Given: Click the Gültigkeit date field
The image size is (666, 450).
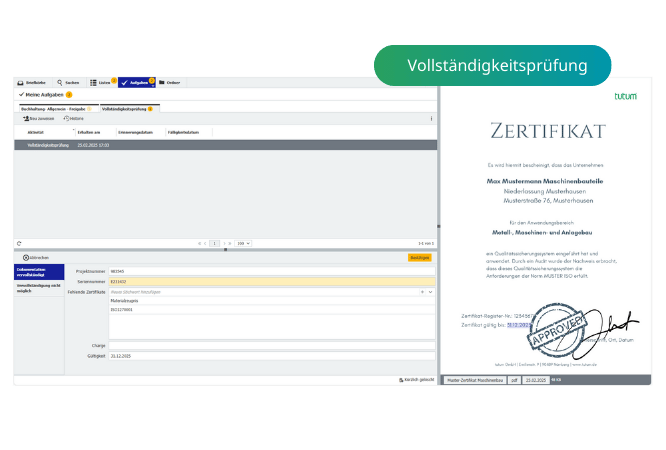Looking at the screenshot, I should coord(272,356).
